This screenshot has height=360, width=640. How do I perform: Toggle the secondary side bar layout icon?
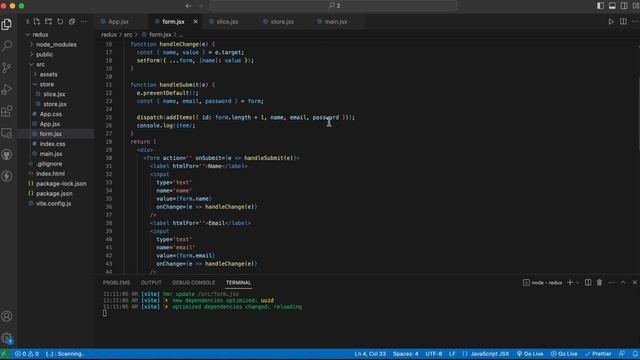(624, 6)
